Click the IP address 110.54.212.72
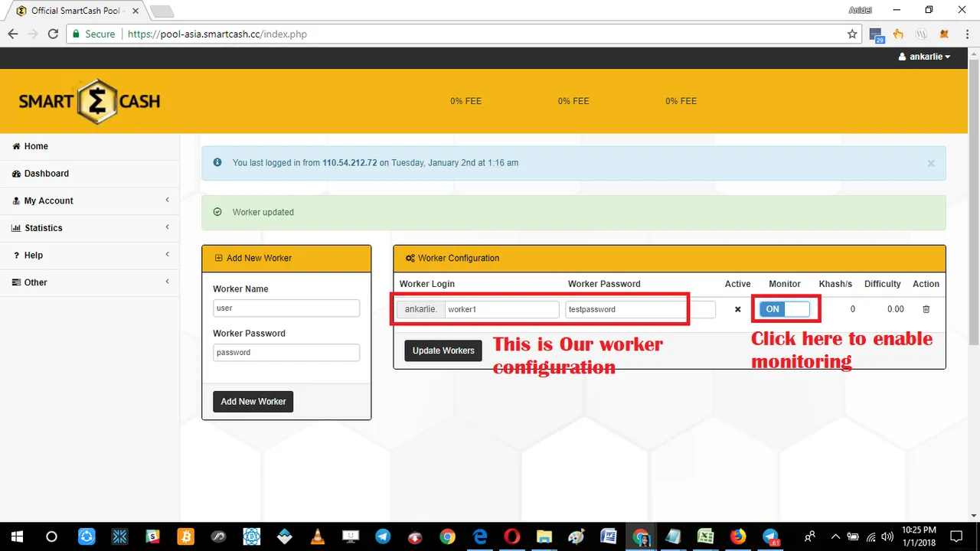980x551 pixels. (350, 163)
